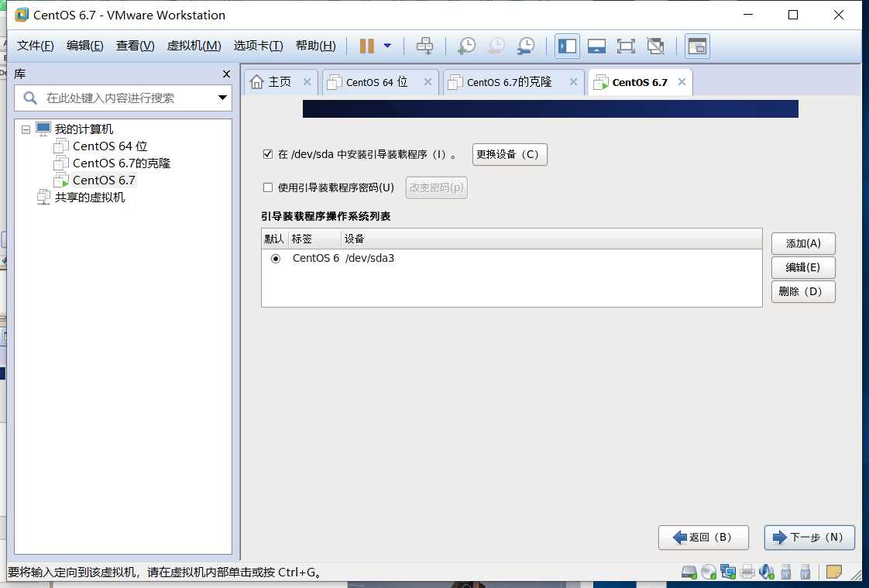Select CentOS 6.7的克隆 in the library tree
The width and height of the screenshot is (869, 588).
point(122,163)
